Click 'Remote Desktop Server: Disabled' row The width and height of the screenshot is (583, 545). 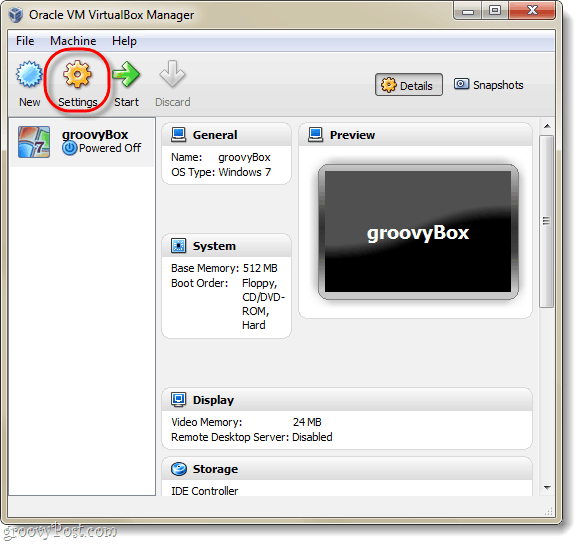coord(252,437)
